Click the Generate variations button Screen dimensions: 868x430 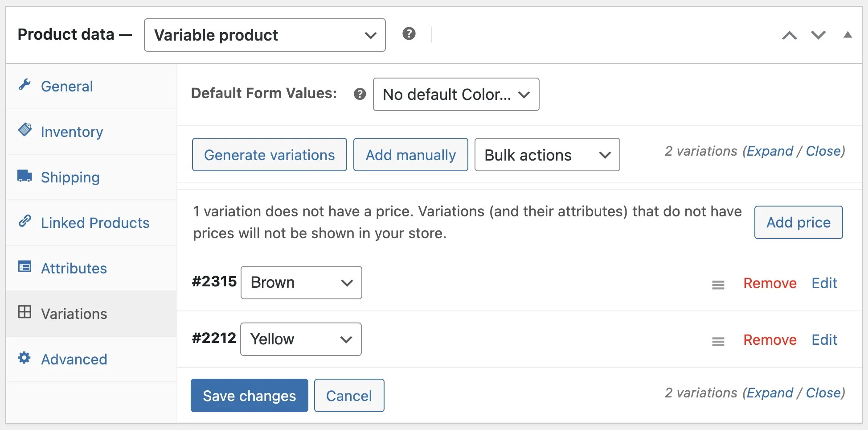[x=269, y=155]
